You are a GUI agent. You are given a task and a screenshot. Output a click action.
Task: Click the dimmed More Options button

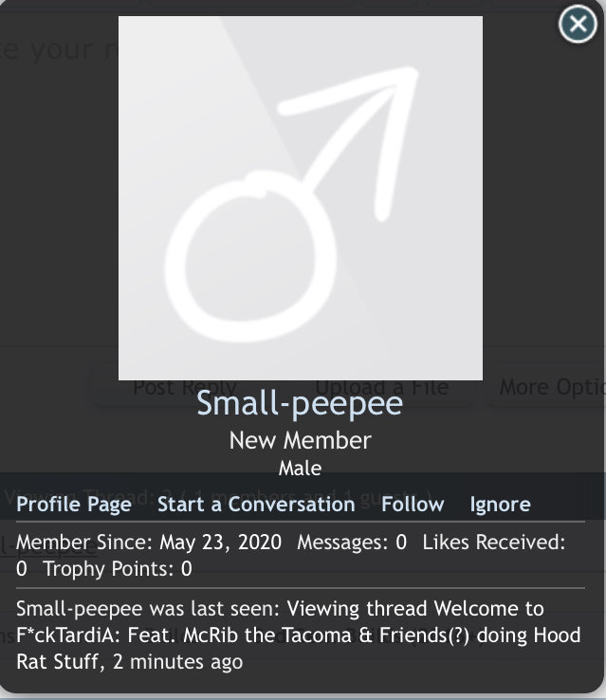[553, 388]
